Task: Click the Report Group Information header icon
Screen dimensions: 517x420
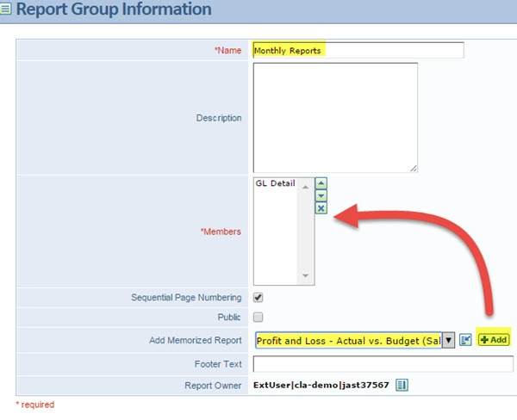Action: [x=6, y=10]
